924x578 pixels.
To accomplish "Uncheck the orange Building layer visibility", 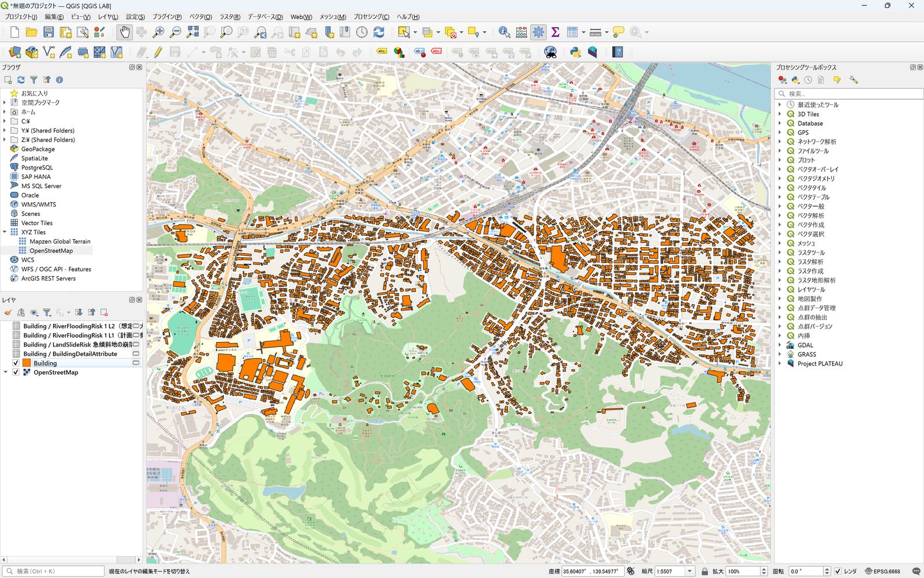I will pos(16,363).
